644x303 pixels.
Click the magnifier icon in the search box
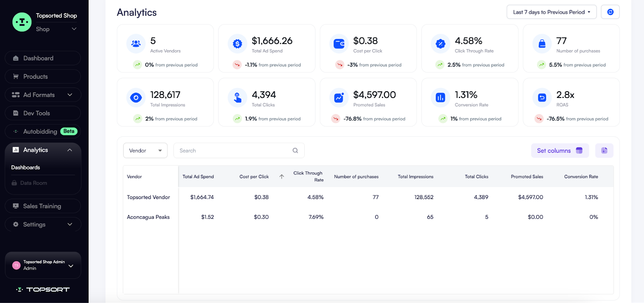(295, 151)
